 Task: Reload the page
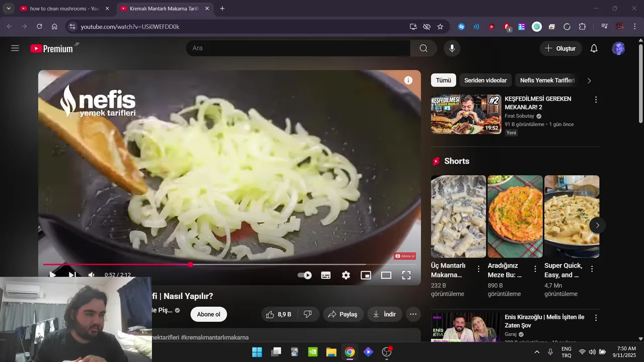tap(39, 27)
